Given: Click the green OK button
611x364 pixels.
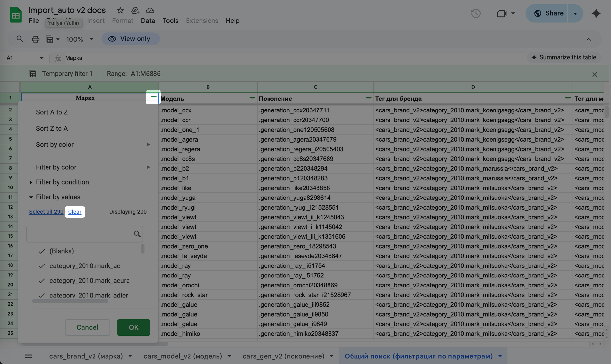Looking at the screenshot, I should (x=134, y=327).
